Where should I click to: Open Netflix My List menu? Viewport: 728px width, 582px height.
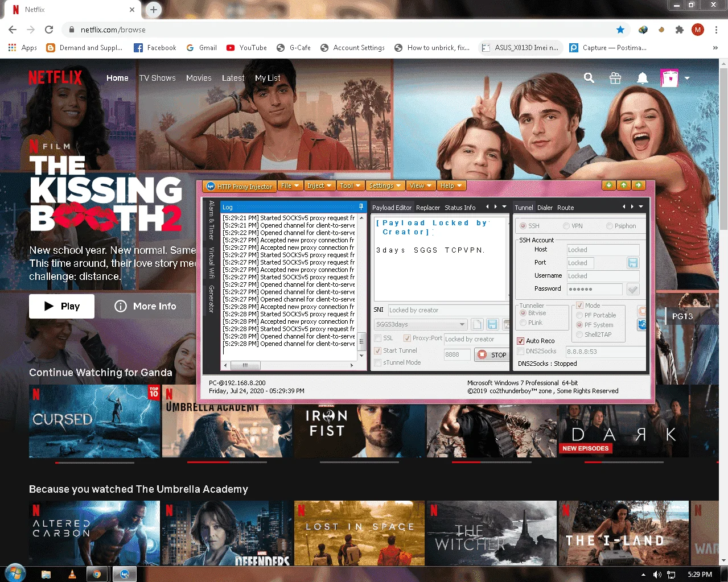click(268, 78)
